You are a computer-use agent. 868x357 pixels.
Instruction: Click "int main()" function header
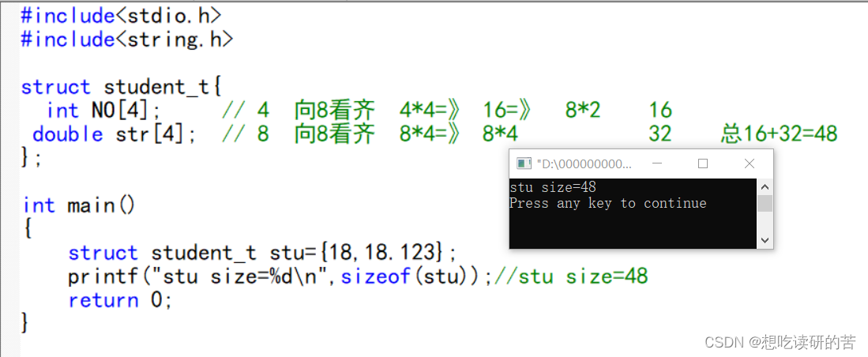coord(79,206)
